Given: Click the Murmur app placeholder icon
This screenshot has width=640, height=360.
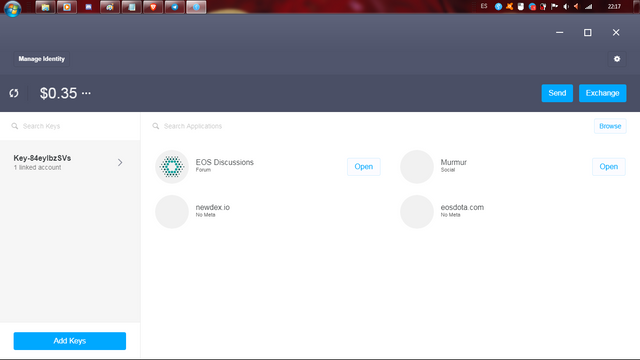Looking at the screenshot, I should pyautogui.click(x=417, y=167).
